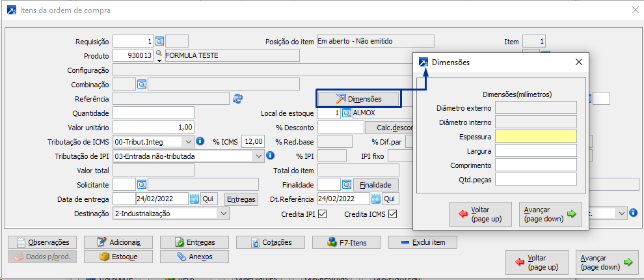Toggle the Credita ICMS checkbox

tap(392, 214)
